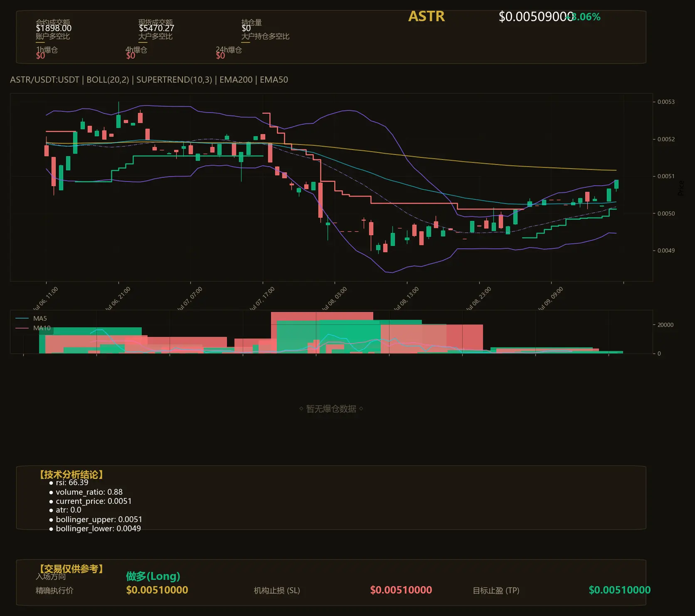Click the contract volume value $1898.00
This screenshot has height=616, width=695.
tap(54, 28)
